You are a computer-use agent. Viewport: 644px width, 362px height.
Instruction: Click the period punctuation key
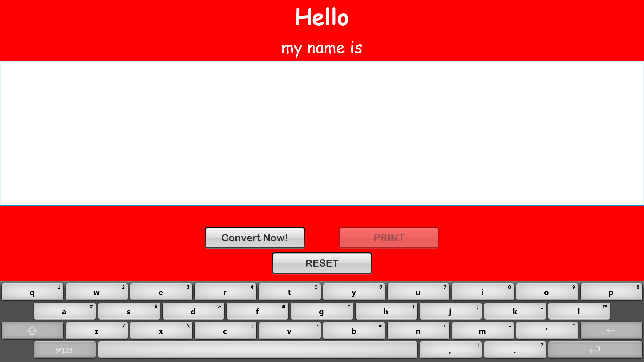point(515,350)
